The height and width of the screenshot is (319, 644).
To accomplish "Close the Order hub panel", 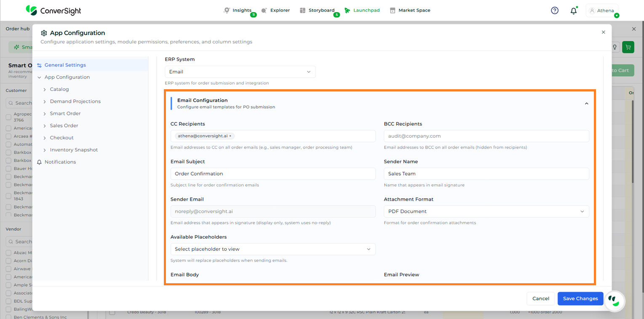I will (x=634, y=29).
